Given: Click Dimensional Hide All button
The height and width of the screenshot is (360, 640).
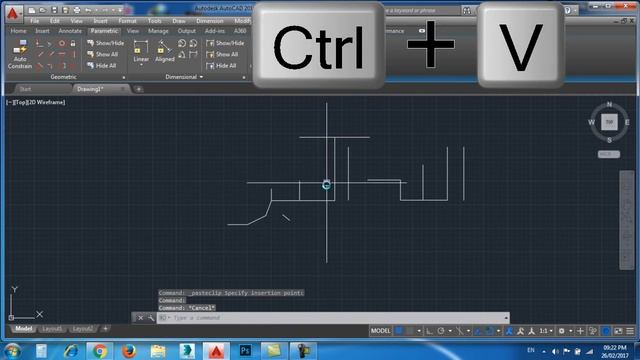Looking at the screenshot, I should tap(222, 65).
